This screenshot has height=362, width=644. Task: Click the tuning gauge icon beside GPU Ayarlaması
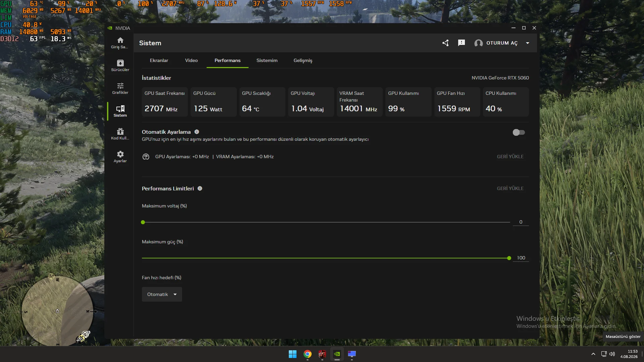tap(146, 157)
